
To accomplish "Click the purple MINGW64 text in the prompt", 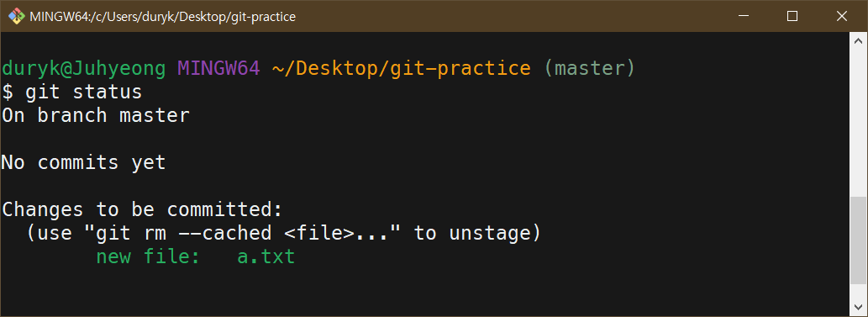I will (218, 69).
